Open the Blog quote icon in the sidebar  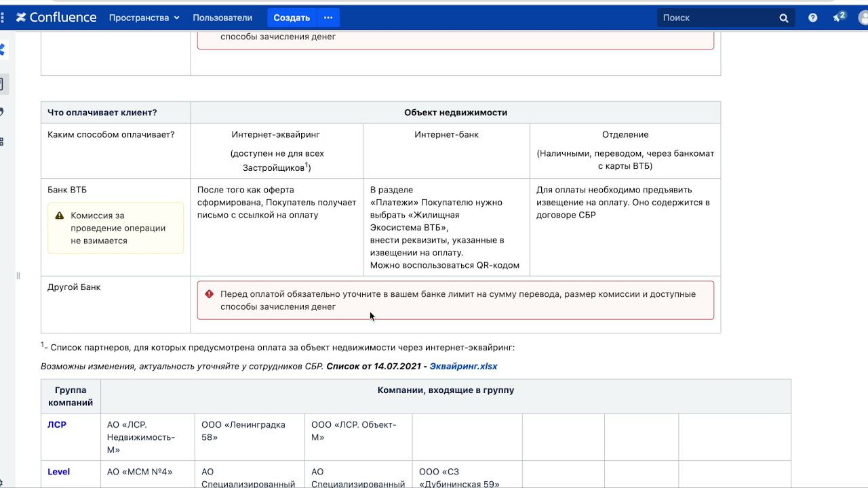[x=2, y=112]
